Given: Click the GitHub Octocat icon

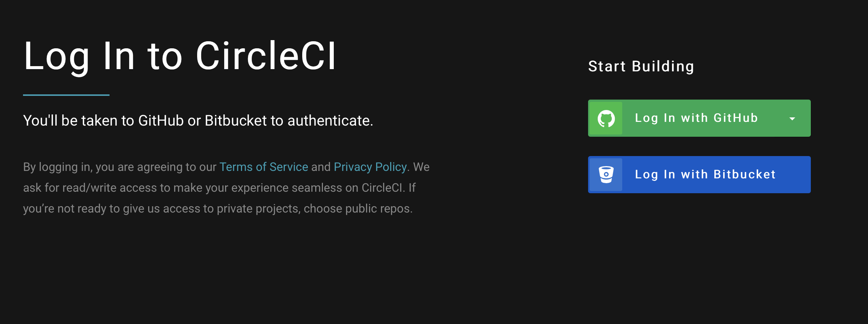Looking at the screenshot, I should pos(606,119).
